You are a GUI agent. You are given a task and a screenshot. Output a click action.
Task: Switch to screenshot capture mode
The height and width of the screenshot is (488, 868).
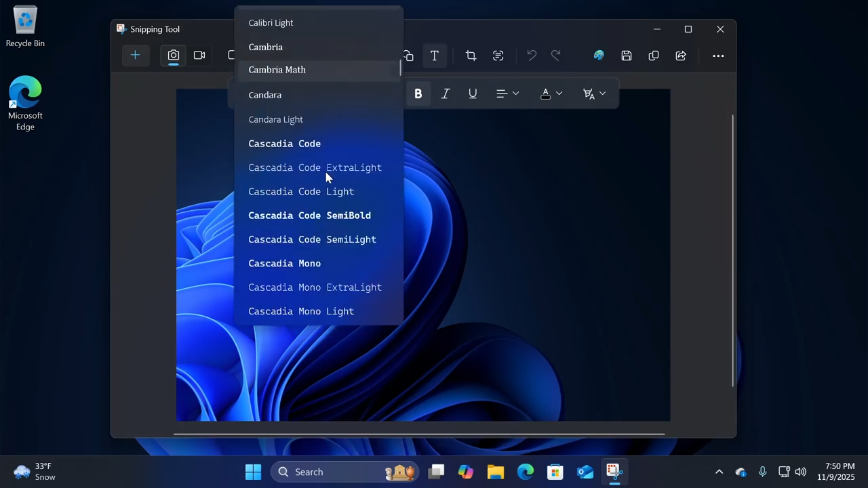(x=174, y=56)
